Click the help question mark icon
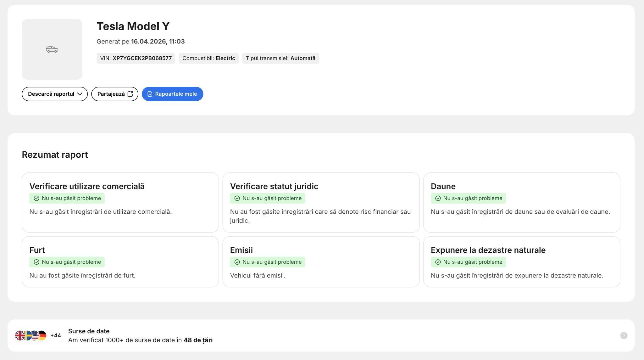This screenshot has width=644, height=360. 624,335
